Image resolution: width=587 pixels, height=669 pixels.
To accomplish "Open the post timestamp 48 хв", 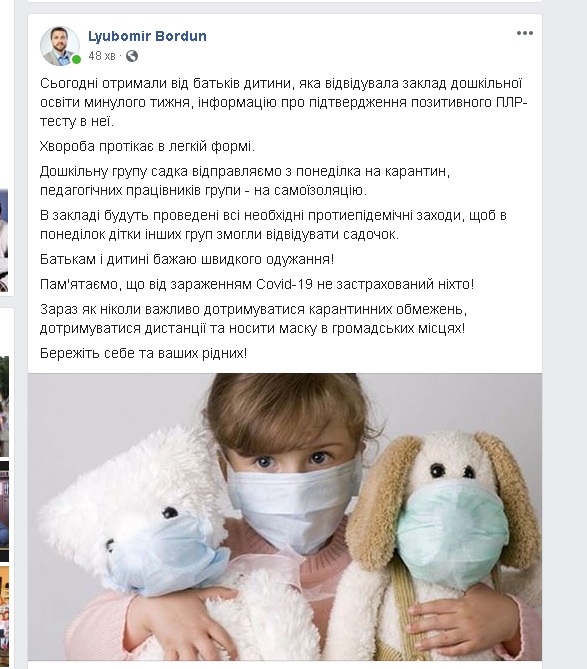I will [102, 56].
